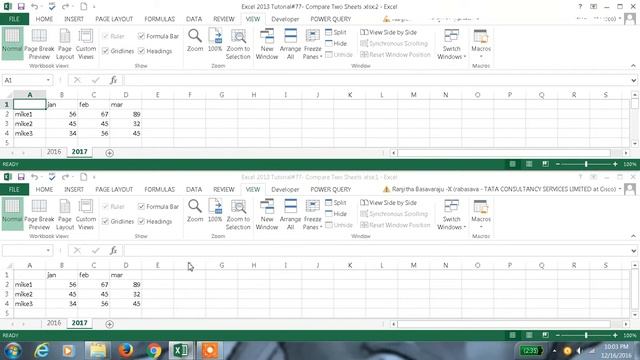Open Freeze Panes dropdown in top window
The height and width of the screenshot is (360, 640).
coord(312,44)
